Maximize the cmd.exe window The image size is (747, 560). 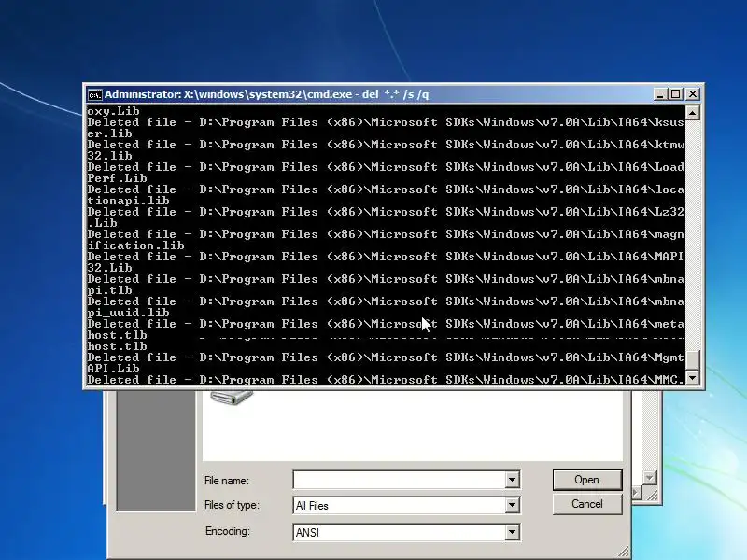(675, 94)
